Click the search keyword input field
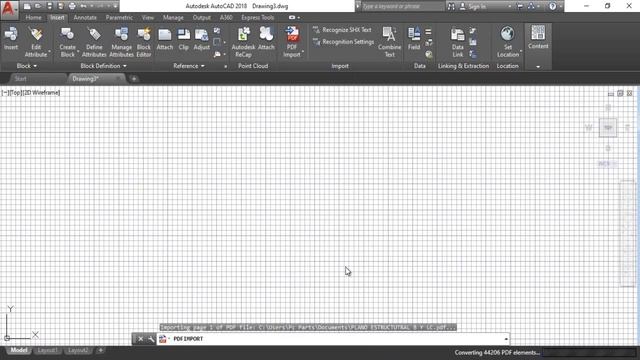The height and width of the screenshot is (360, 640). tap(402, 6)
